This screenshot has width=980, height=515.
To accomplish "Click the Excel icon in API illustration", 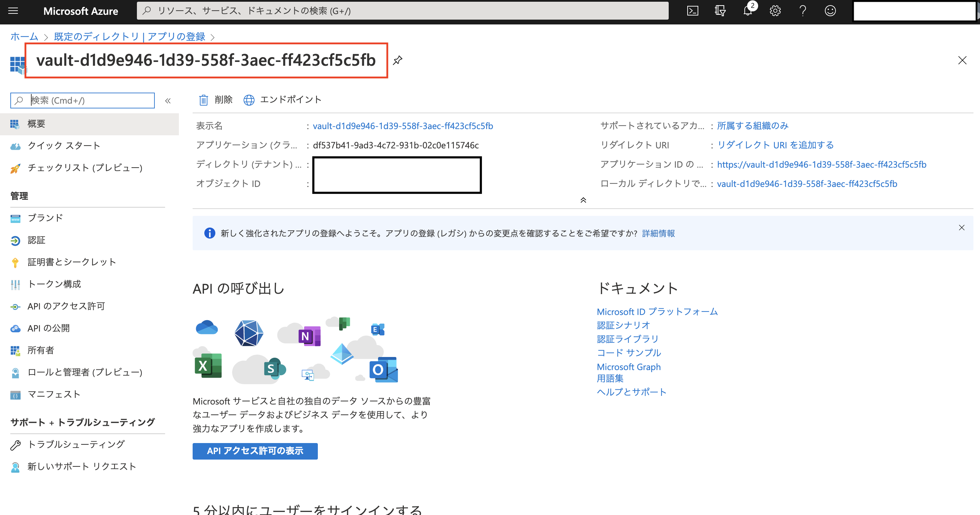I will 208,366.
